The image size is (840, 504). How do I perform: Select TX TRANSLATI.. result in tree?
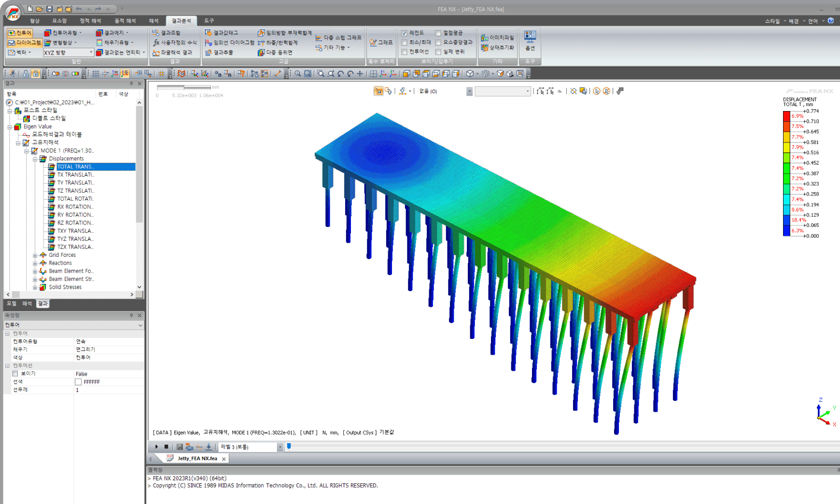coord(75,175)
